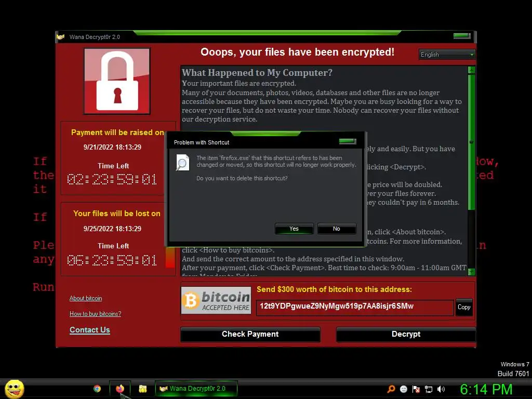532x399 pixels.
Task: Click the 'Ooops, your files have been encrypted!' title
Action: [x=297, y=52]
